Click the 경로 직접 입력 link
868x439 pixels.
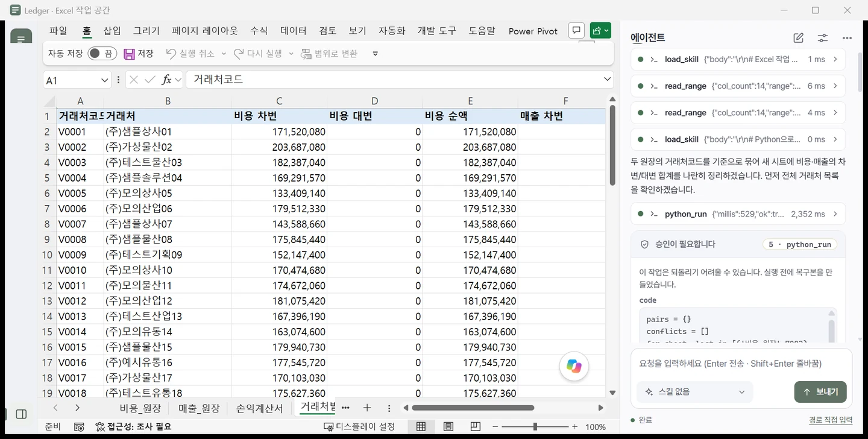(831, 420)
